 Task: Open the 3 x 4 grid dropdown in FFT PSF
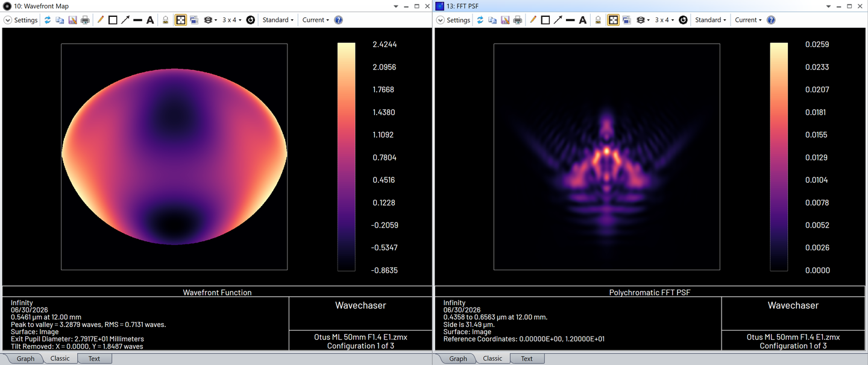[x=664, y=20]
